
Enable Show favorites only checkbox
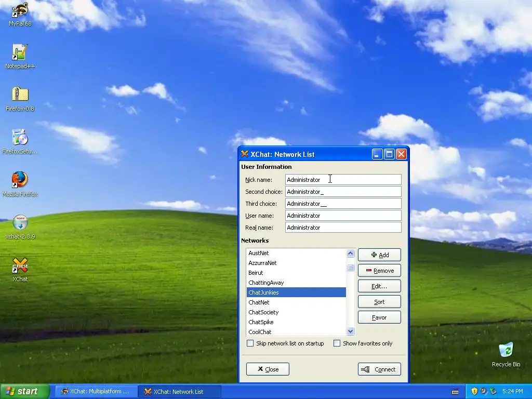tap(337, 343)
